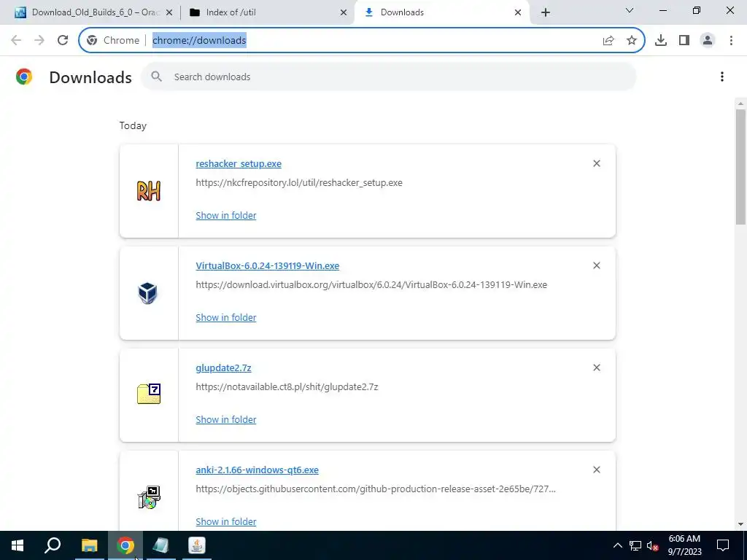Image resolution: width=747 pixels, height=560 pixels.
Task: Open the Chrome three-dot main menu
Action: [x=731, y=41]
